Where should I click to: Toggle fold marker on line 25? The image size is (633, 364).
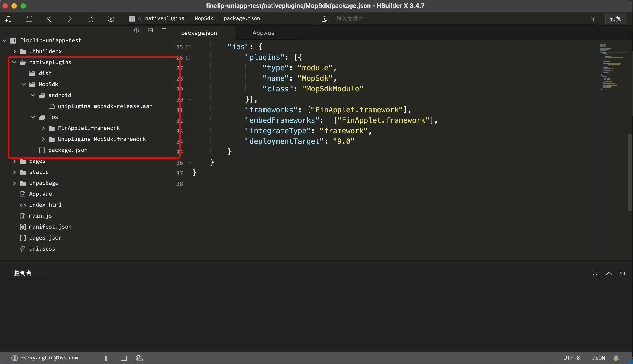(x=188, y=47)
